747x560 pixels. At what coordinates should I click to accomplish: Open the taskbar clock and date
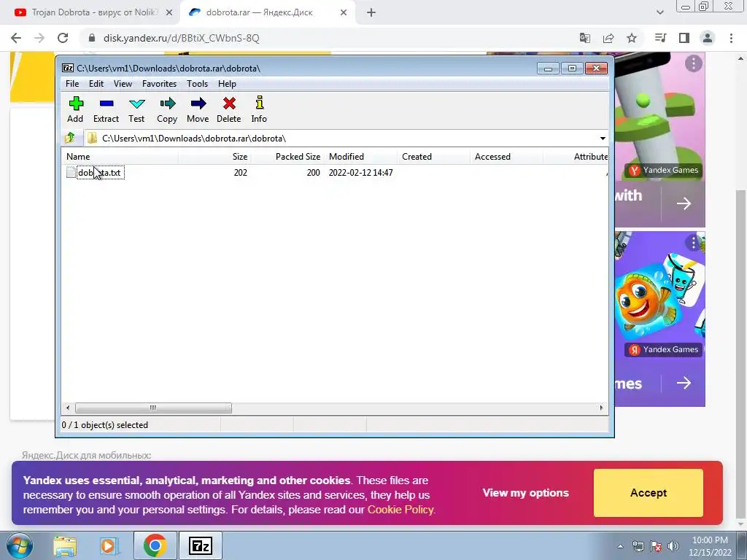point(710,546)
